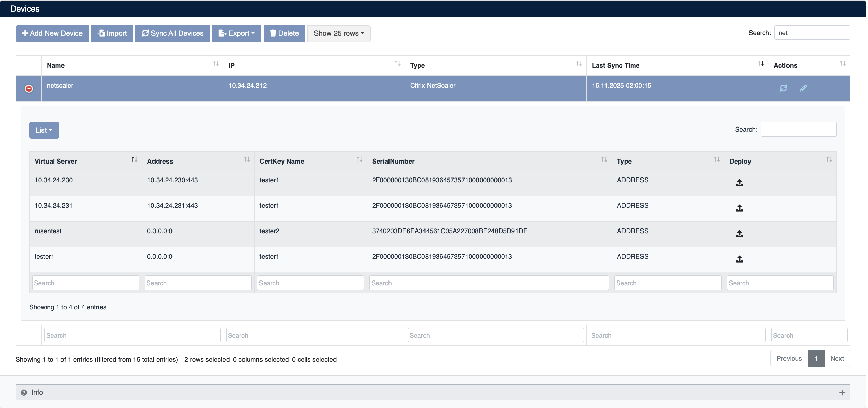Deploy certificate for virtual server 10.34.24.231
The height and width of the screenshot is (408, 868).
click(739, 208)
